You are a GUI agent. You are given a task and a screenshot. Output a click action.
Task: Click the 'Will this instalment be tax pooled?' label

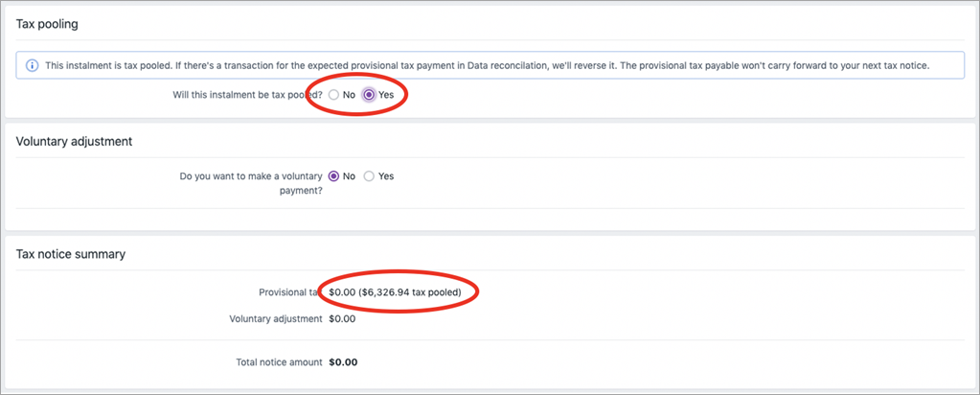(x=247, y=95)
